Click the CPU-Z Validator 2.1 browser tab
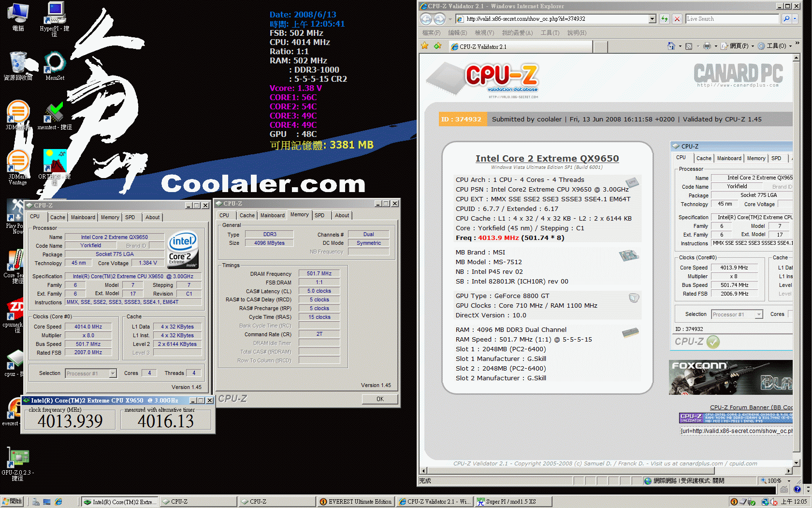 (520, 46)
